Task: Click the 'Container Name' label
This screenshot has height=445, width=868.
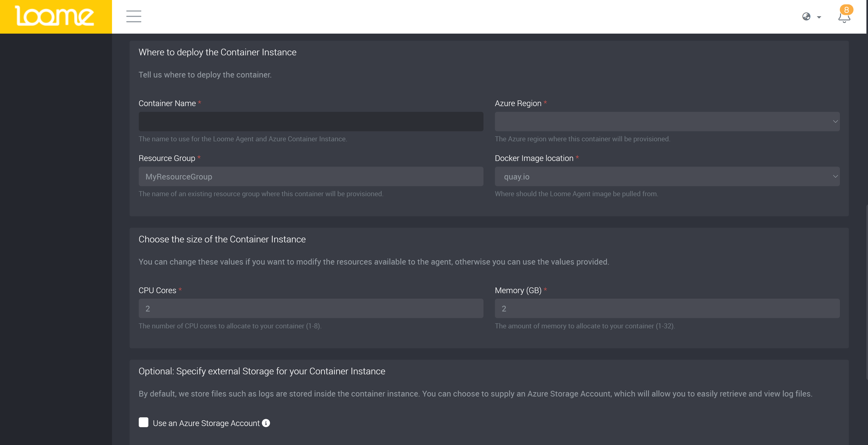Action: (x=167, y=104)
